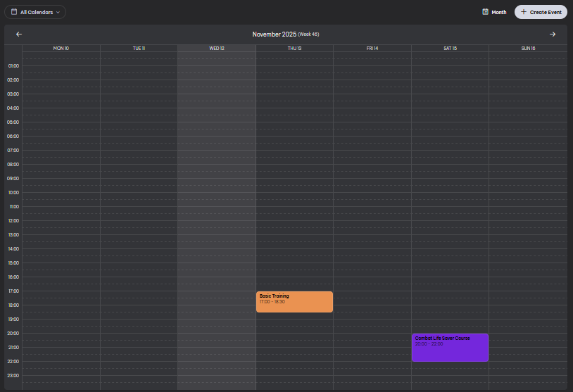The image size is (573, 392).
Task: Select the TUE 11 day header
Action: (139, 49)
